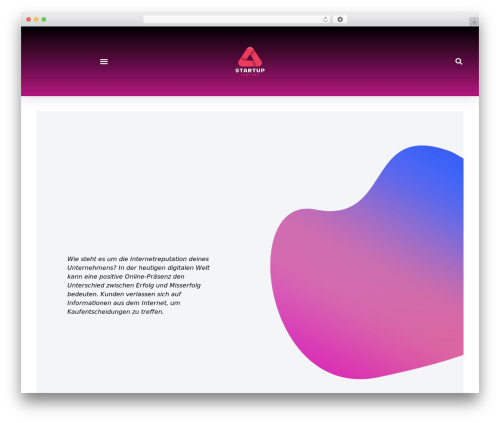Screen dimensions: 500x423
Task: Maximize the window with the green button
Action: coord(44,19)
